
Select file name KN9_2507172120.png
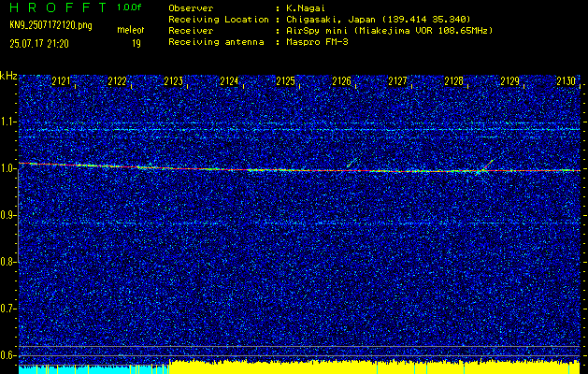click(x=50, y=25)
